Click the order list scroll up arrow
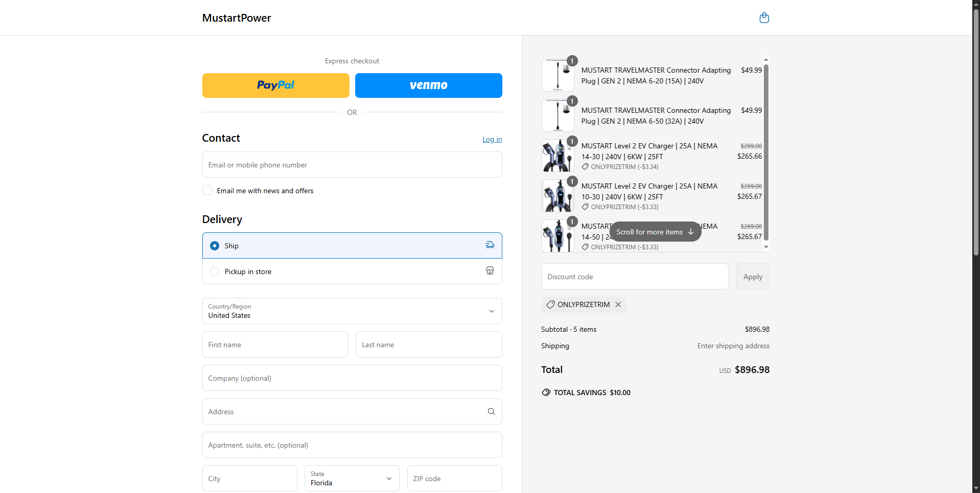The image size is (980, 493). 766,60
